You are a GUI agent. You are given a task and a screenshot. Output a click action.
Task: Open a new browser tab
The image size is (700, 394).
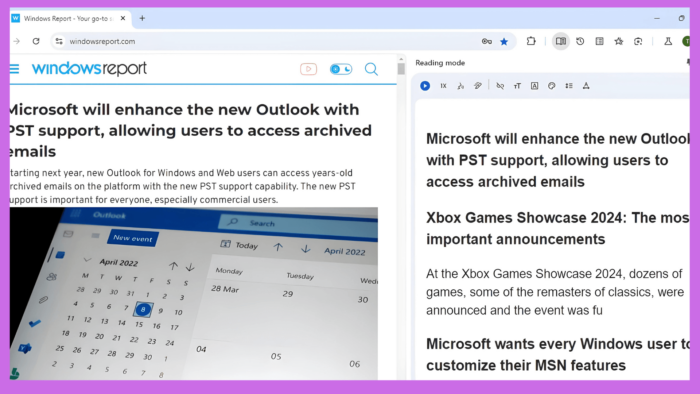click(142, 18)
